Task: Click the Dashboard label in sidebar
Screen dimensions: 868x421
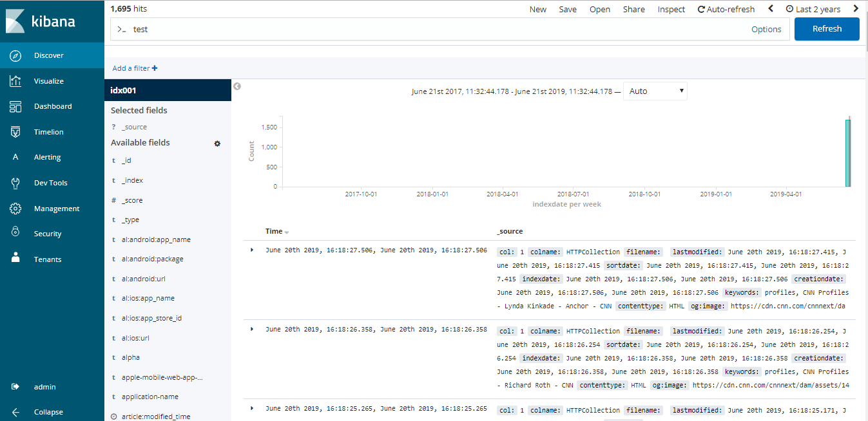Action: tap(53, 106)
